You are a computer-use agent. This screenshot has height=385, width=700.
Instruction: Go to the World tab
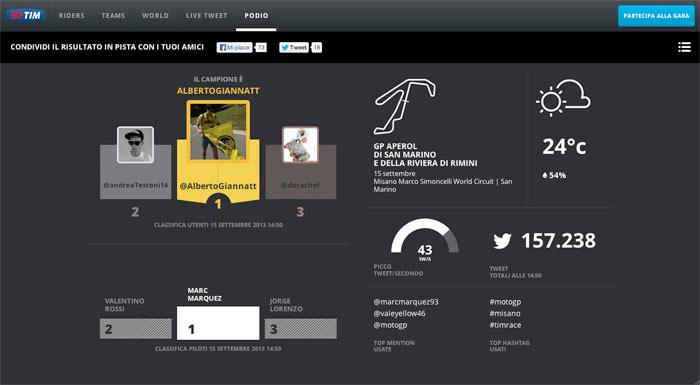[x=155, y=16]
